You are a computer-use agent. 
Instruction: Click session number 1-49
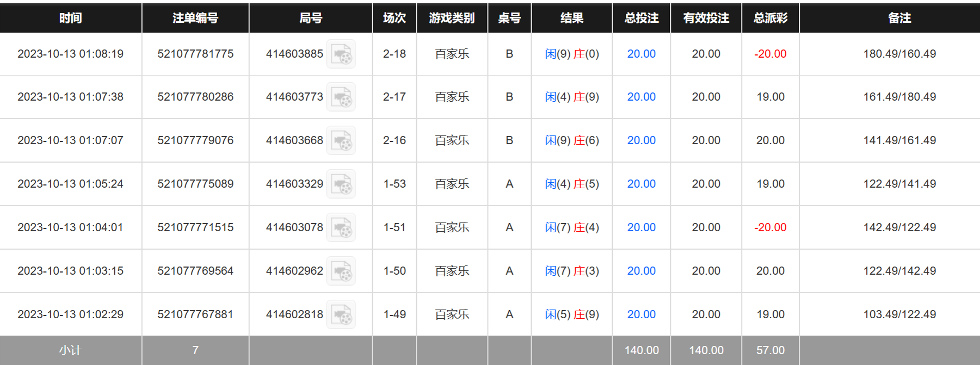[395, 314]
